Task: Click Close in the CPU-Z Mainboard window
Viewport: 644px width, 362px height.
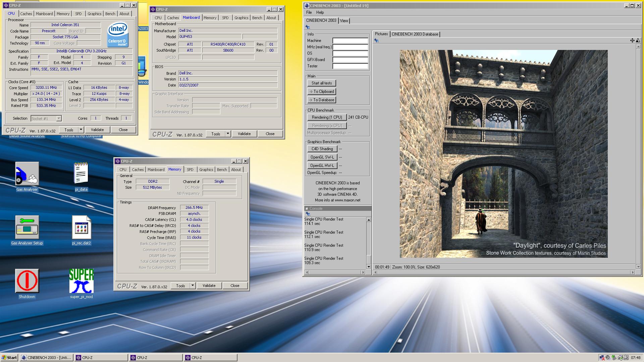Action: (270, 134)
